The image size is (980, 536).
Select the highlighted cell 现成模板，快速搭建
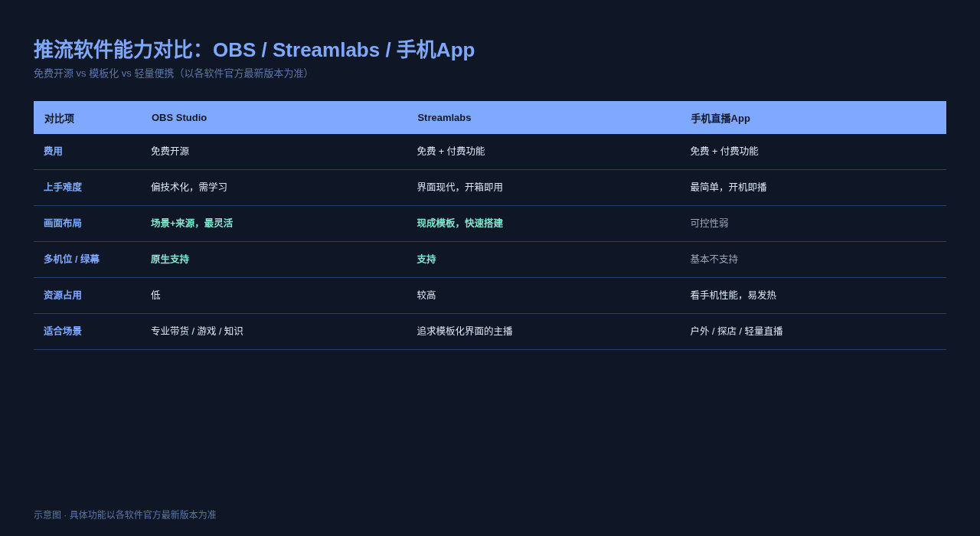[x=460, y=224]
